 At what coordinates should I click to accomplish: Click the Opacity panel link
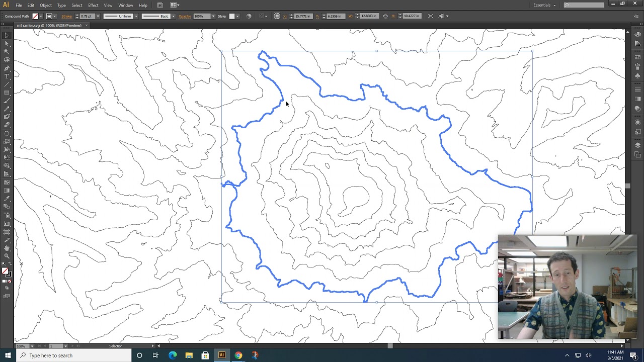pos(185,16)
